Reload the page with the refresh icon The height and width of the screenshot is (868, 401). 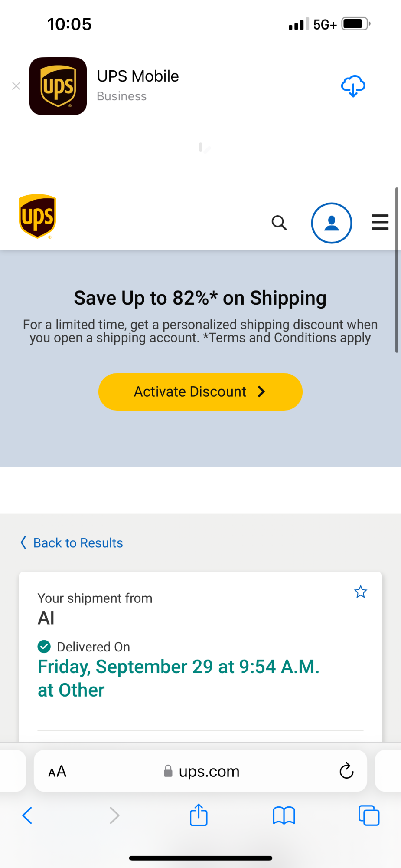click(x=346, y=771)
